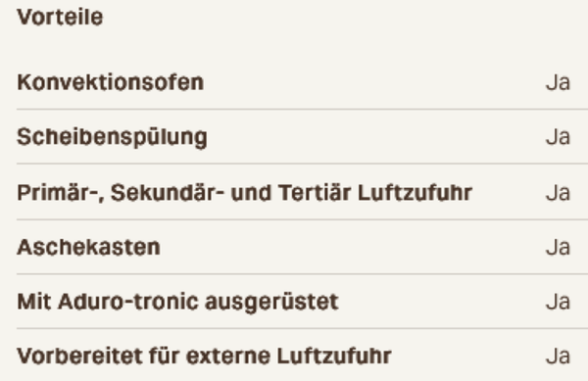This screenshot has width=588, height=381.
Task: Select the Scheibenspülung row label
Action: (112, 137)
